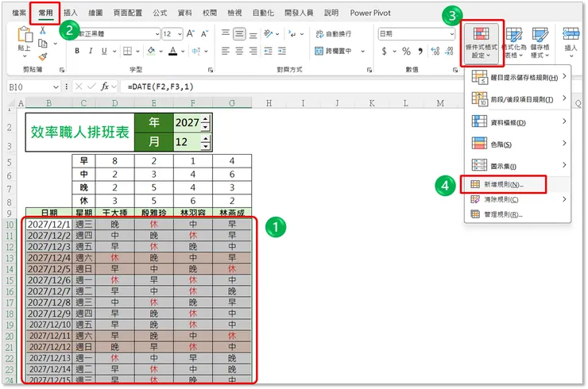Align text to bottom
Viewport: 588px width, 389px height.
coord(253,35)
